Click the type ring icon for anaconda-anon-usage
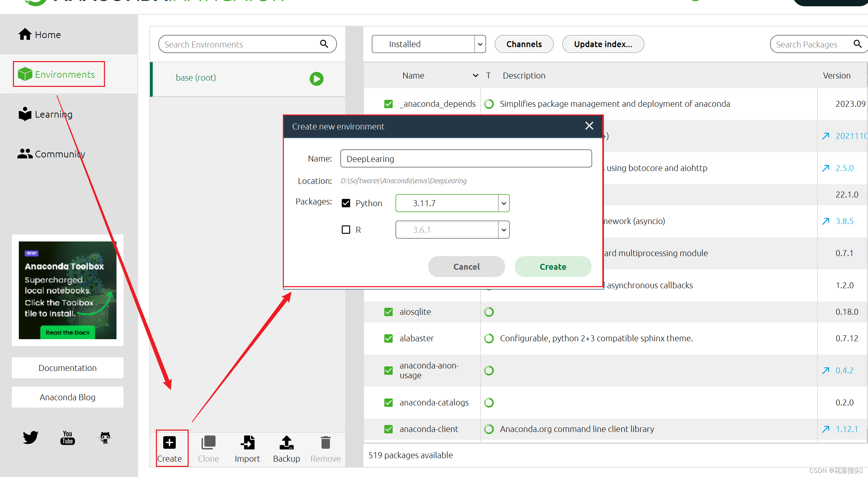Image resolution: width=868 pixels, height=477 pixels. pyautogui.click(x=489, y=371)
